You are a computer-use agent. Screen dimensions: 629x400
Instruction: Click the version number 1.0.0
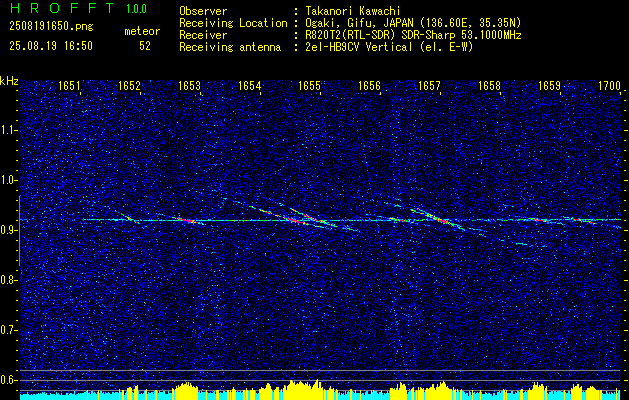tap(136, 8)
